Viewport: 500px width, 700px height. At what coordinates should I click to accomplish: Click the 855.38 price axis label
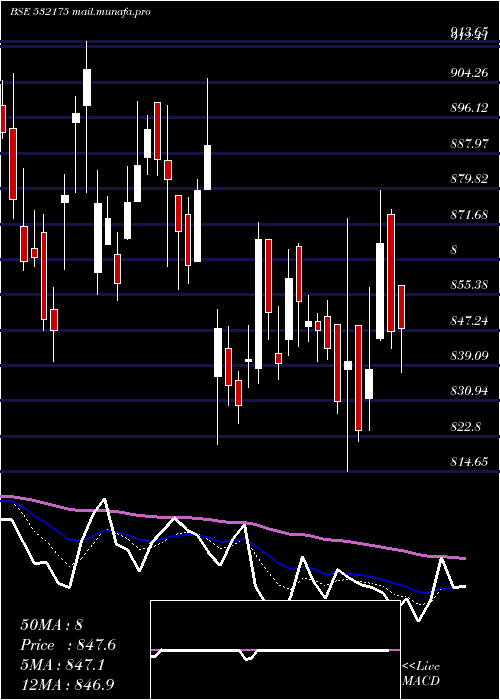pyautogui.click(x=469, y=284)
